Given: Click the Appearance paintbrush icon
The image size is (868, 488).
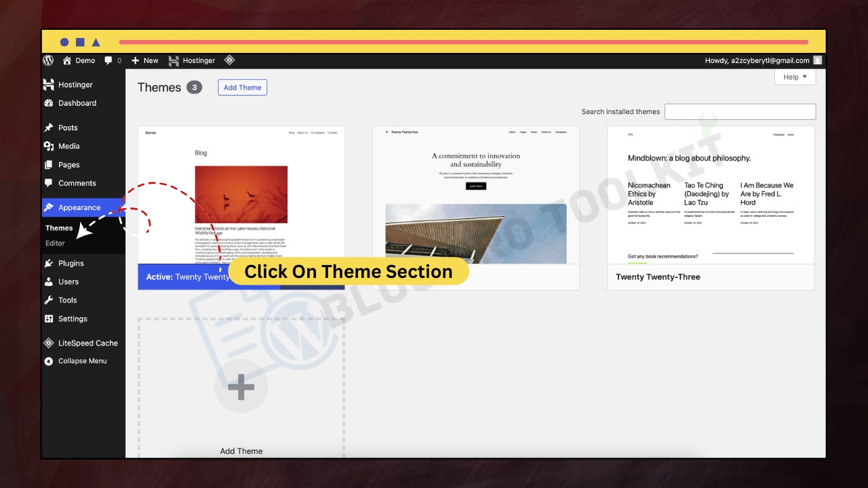Looking at the screenshot, I should [x=48, y=207].
